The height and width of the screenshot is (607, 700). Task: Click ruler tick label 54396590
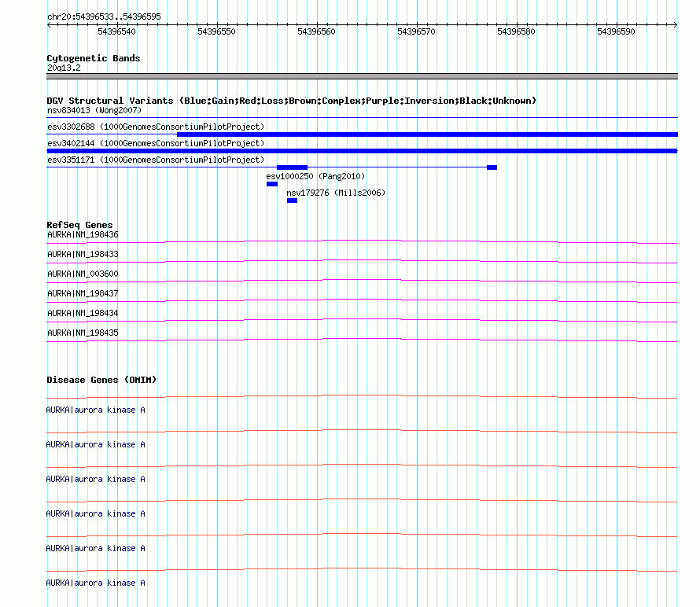pyautogui.click(x=616, y=31)
